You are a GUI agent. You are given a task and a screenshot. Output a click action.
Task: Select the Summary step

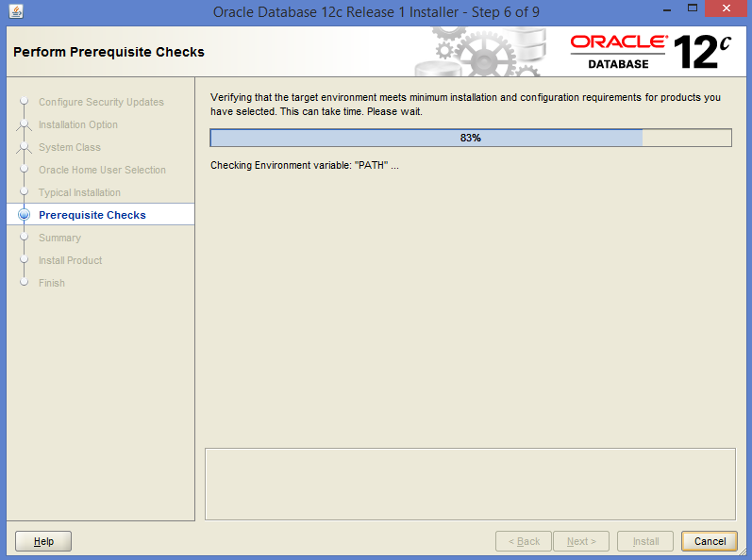pos(60,238)
